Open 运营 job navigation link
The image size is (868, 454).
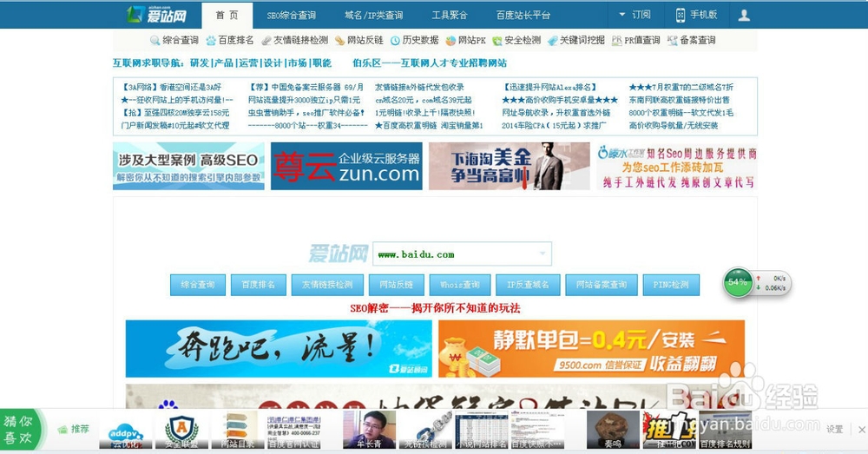pos(248,63)
